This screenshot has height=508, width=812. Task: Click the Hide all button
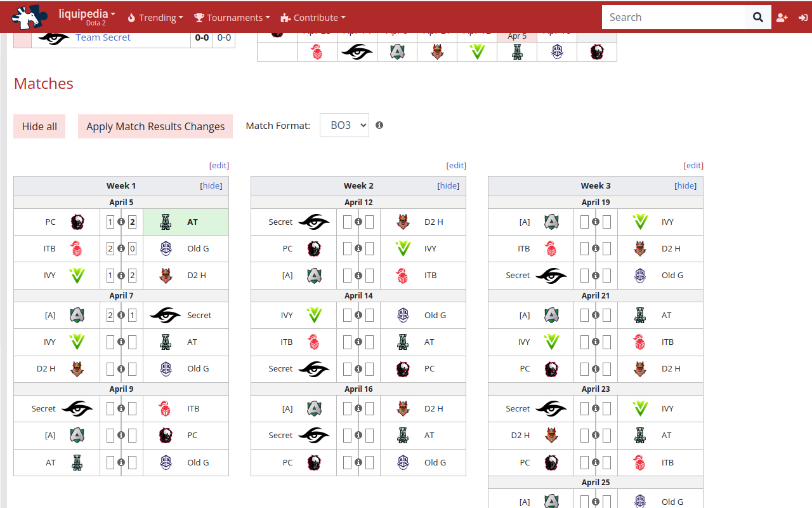(39, 126)
